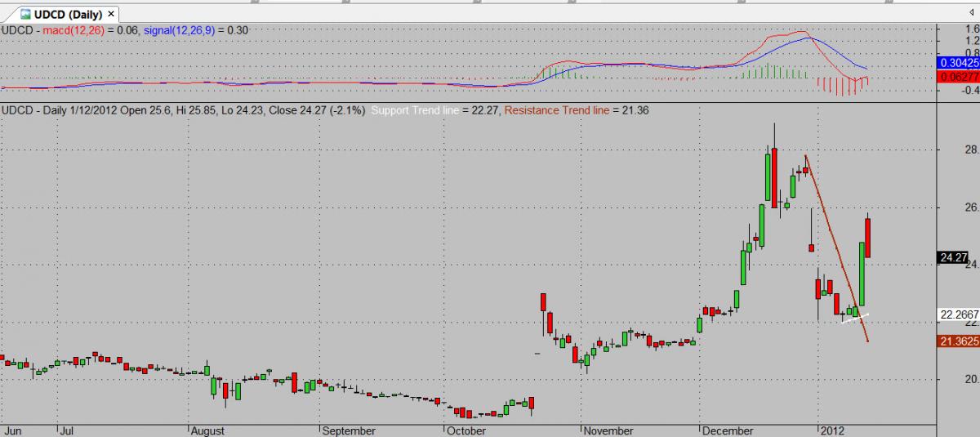Click the last red candle on the chart
The width and height of the screenshot is (980, 437).
point(868,237)
